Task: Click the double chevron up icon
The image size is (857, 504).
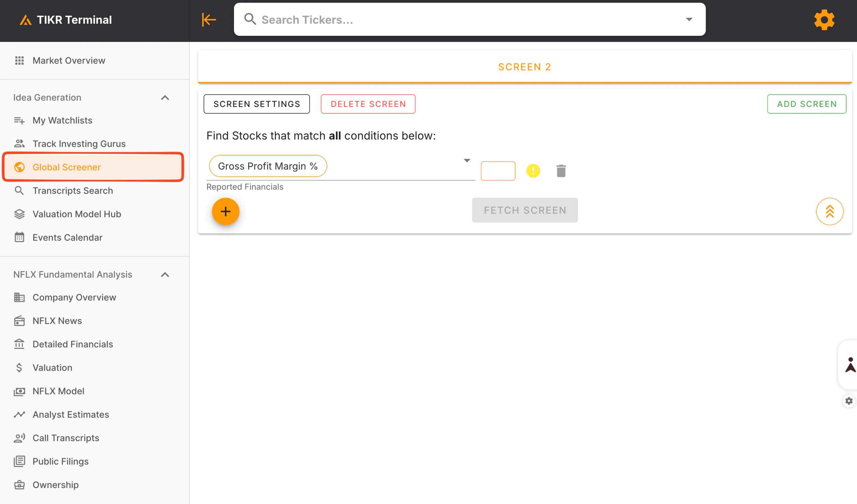Action: [830, 211]
